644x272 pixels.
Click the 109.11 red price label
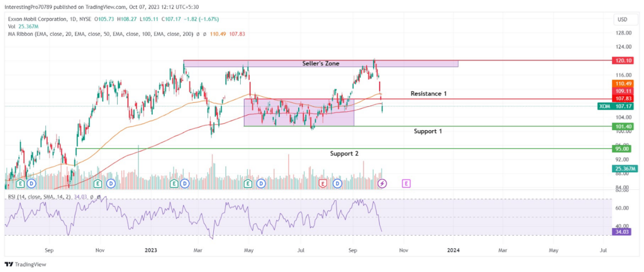[x=623, y=90]
